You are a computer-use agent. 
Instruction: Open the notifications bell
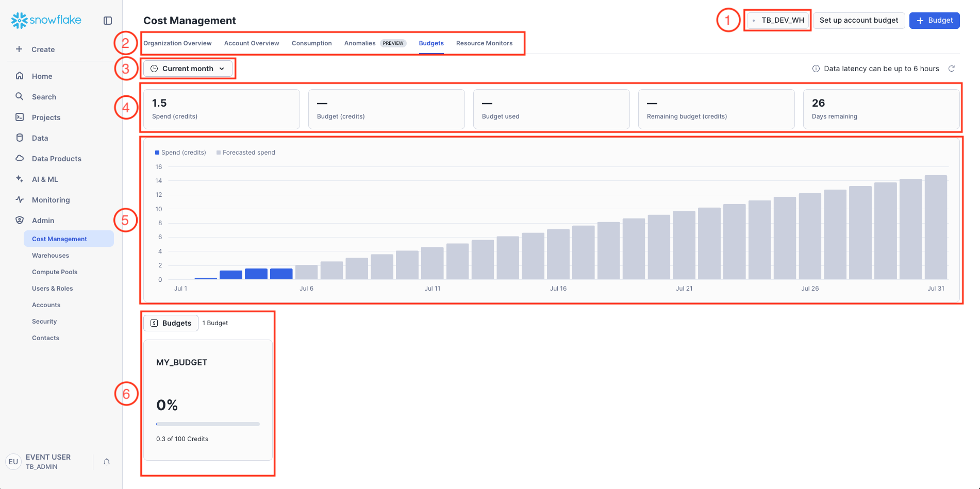[x=107, y=462]
